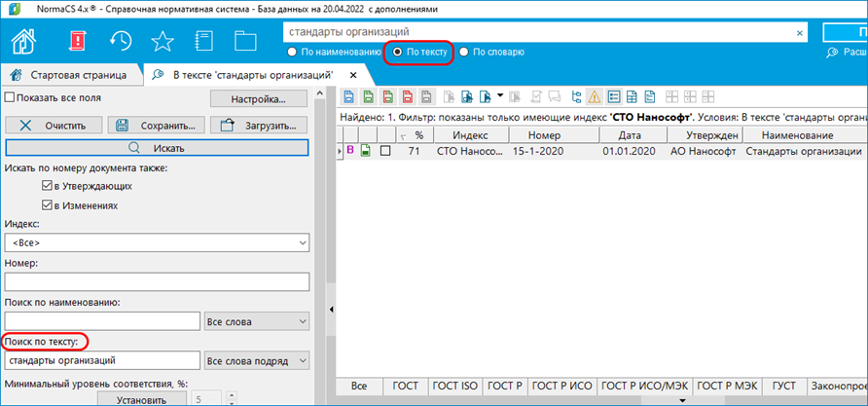Click the 'Номер' input field

click(157, 282)
